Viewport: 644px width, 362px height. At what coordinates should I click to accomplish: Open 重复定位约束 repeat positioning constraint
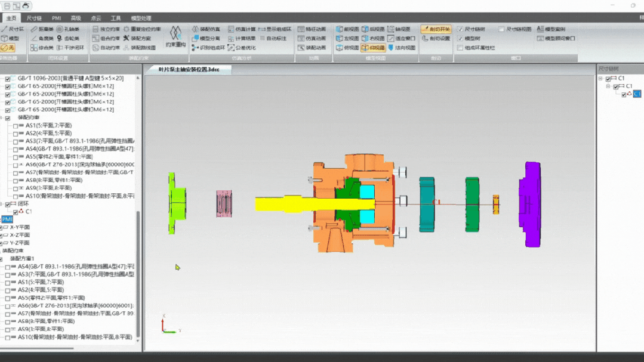tap(142, 29)
